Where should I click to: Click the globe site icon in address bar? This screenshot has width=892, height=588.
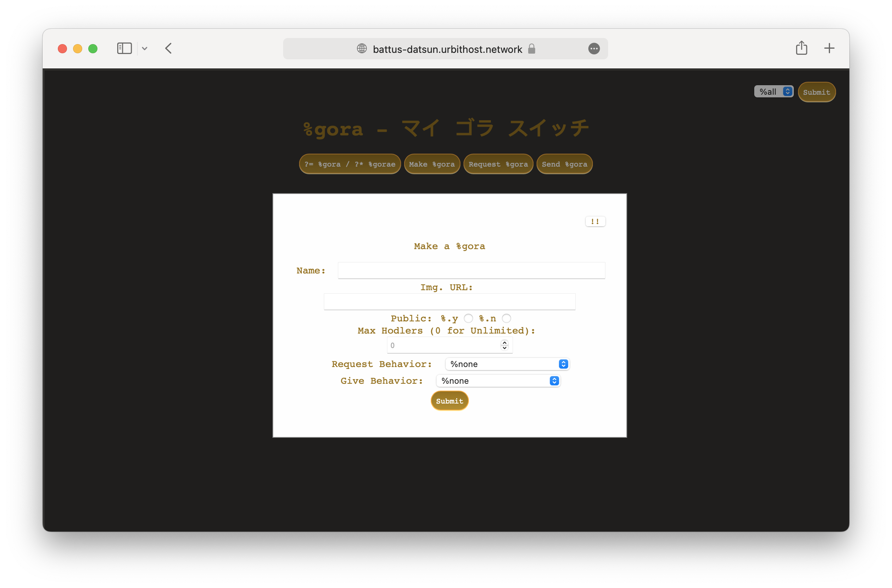tap(362, 49)
